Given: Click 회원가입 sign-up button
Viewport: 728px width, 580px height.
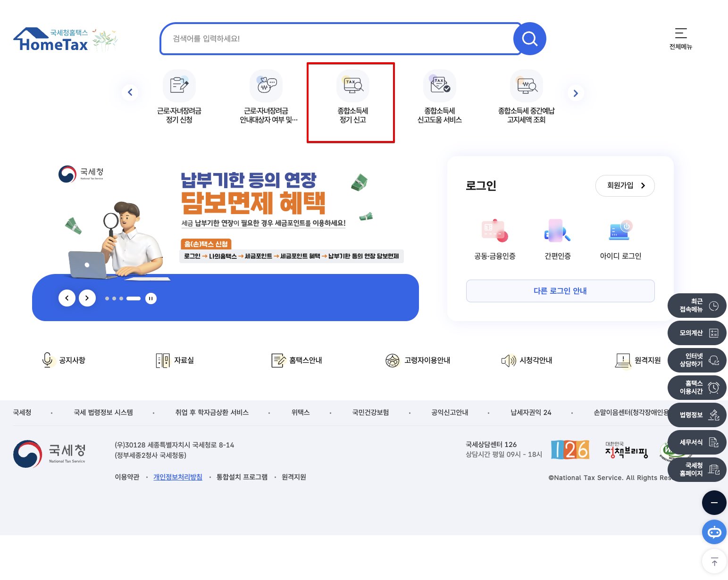Looking at the screenshot, I should pyautogui.click(x=625, y=186).
